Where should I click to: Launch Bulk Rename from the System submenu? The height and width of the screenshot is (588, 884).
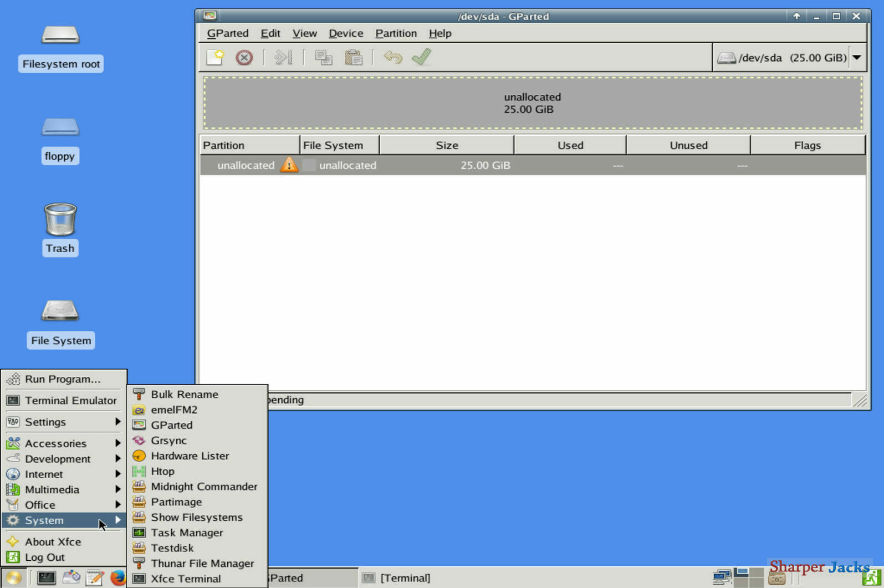click(197, 395)
